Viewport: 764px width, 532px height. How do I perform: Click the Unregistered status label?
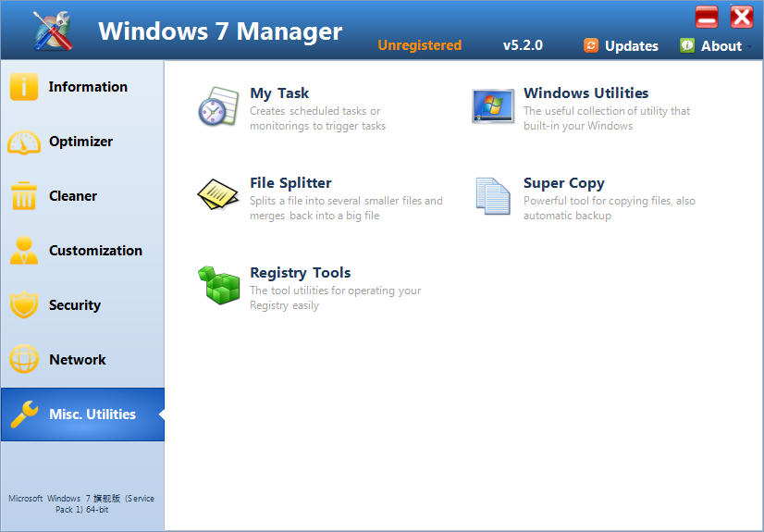(419, 45)
